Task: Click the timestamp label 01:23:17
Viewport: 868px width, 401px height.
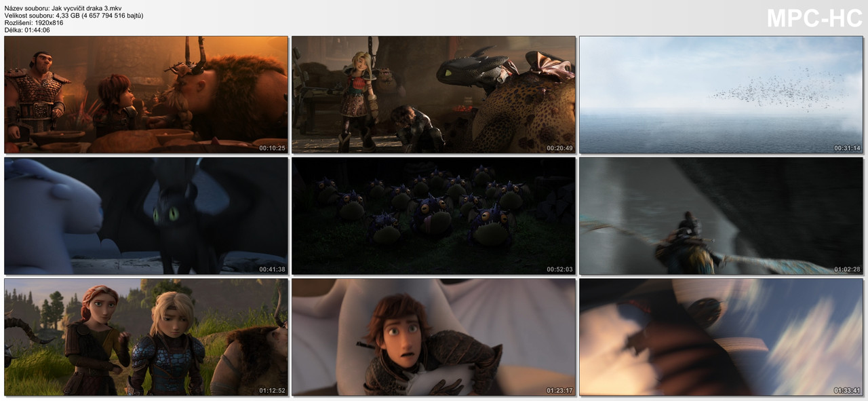Action: [x=559, y=390]
